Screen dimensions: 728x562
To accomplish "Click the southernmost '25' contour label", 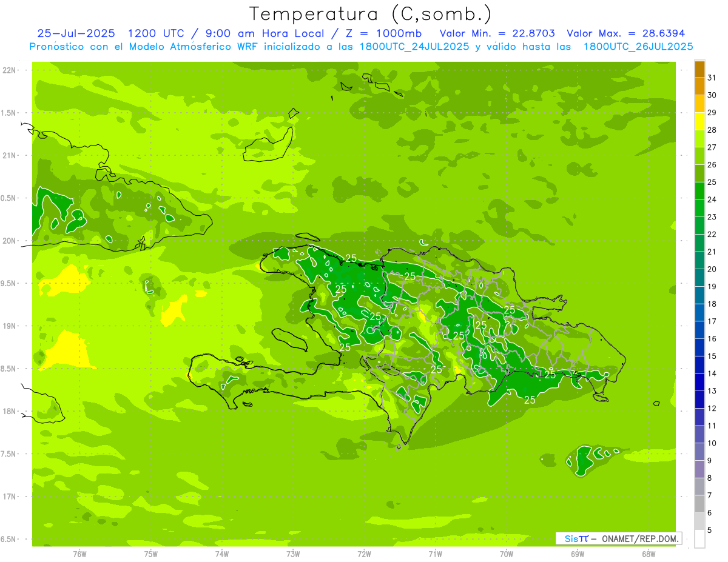I will pos(530,400).
